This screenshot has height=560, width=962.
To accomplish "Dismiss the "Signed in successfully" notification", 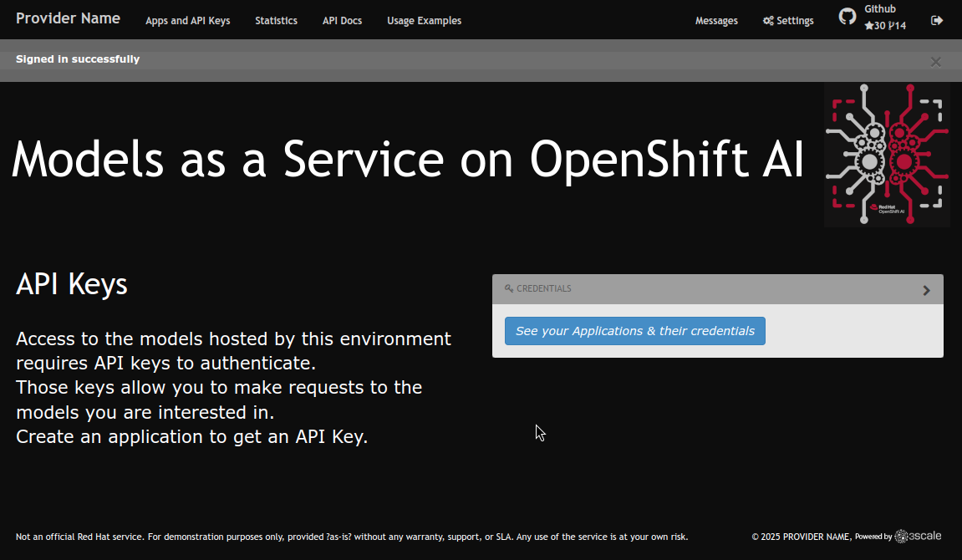I will click(x=935, y=62).
